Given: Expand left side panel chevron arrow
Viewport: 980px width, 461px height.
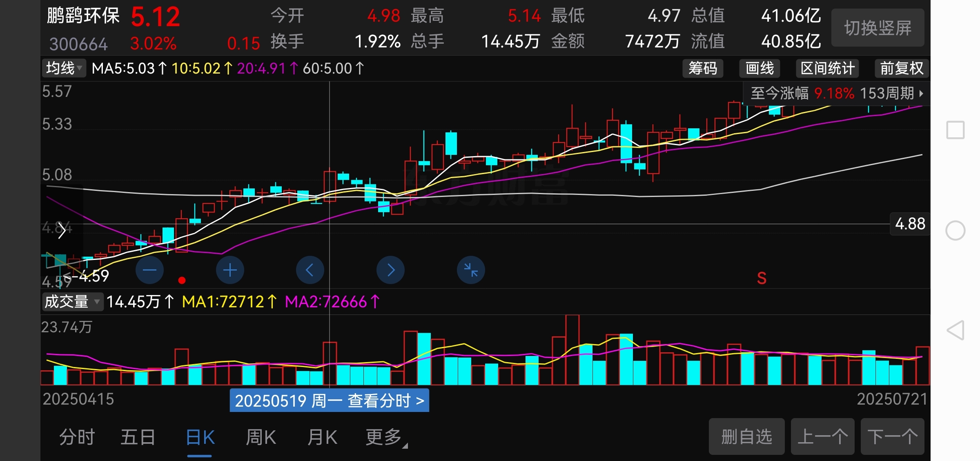Looking at the screenshot, I should 62,230.
